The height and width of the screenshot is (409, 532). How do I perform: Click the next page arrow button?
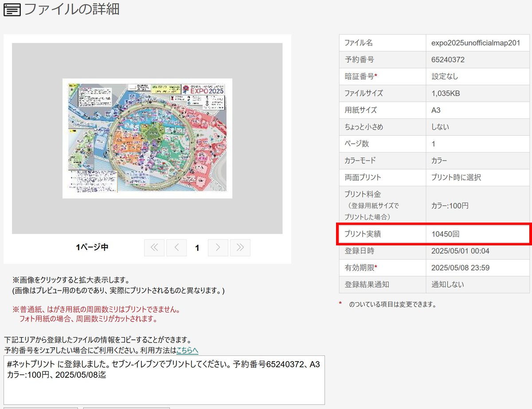[x=218, y=248]
